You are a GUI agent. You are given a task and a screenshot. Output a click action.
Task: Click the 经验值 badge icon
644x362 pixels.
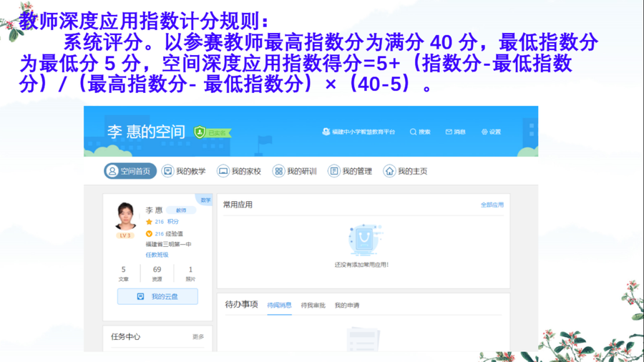pos(149,233)
